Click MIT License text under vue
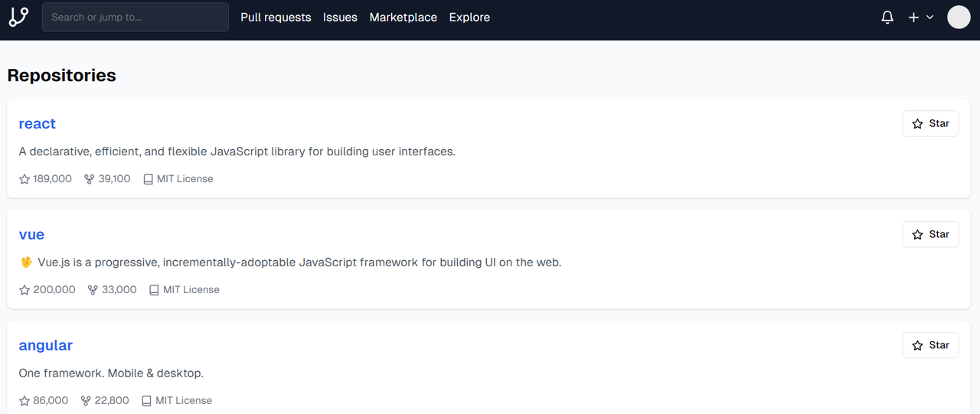980x414 pixels. coord(191,290)
